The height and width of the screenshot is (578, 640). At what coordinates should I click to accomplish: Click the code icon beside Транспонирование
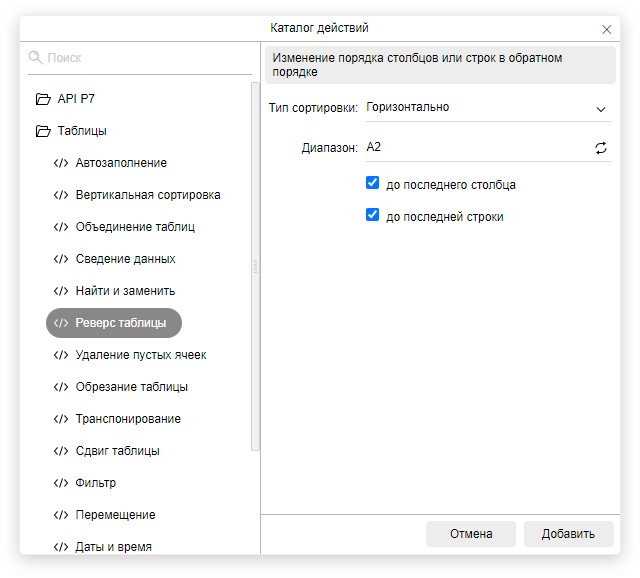[x=61, y=419]
